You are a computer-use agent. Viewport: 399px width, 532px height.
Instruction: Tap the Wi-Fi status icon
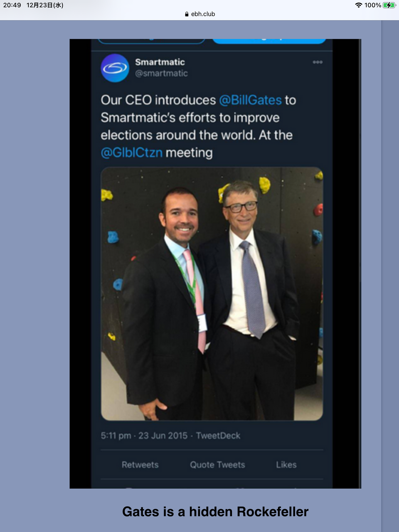tap(359, 5)
